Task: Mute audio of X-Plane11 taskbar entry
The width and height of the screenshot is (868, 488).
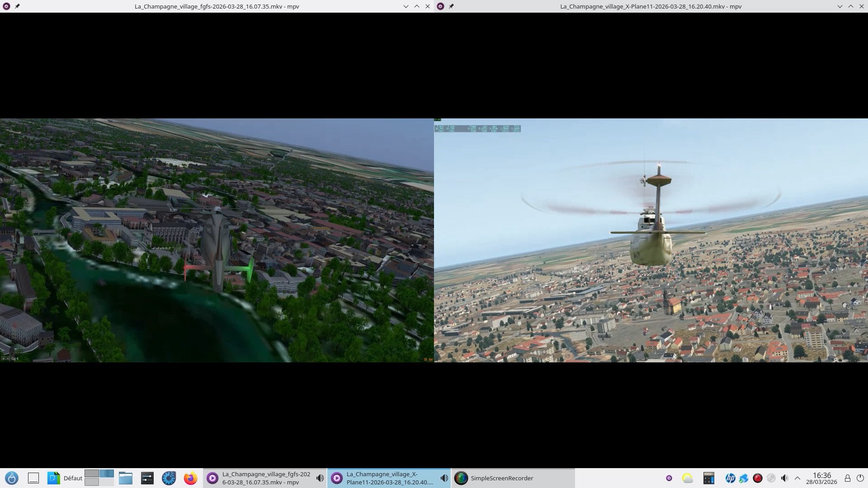Action: [444, 478]
